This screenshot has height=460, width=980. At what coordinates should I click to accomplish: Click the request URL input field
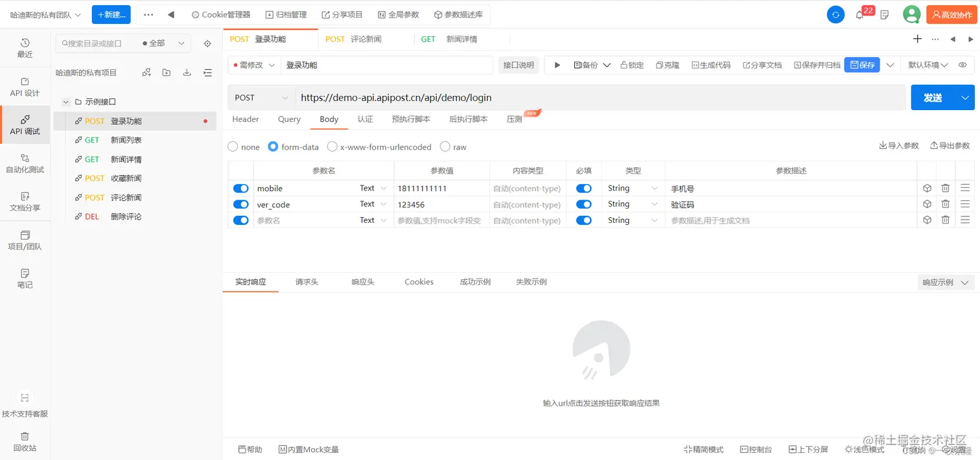tap(600, 98)
